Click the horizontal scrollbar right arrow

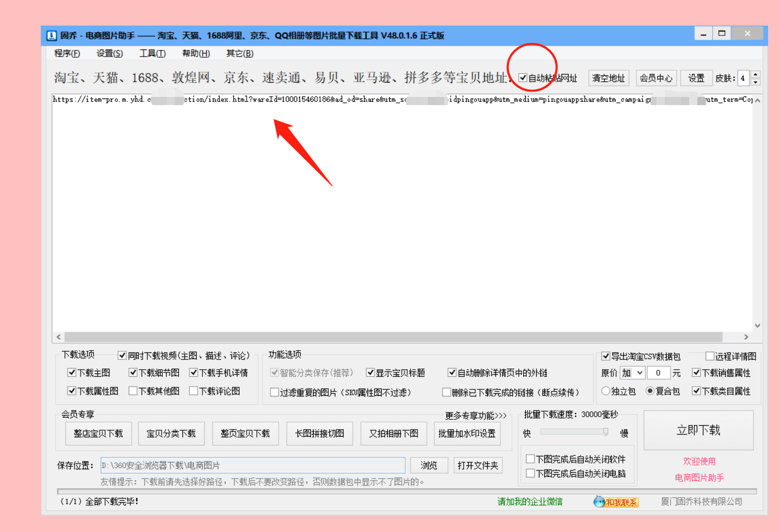point(746,337)
